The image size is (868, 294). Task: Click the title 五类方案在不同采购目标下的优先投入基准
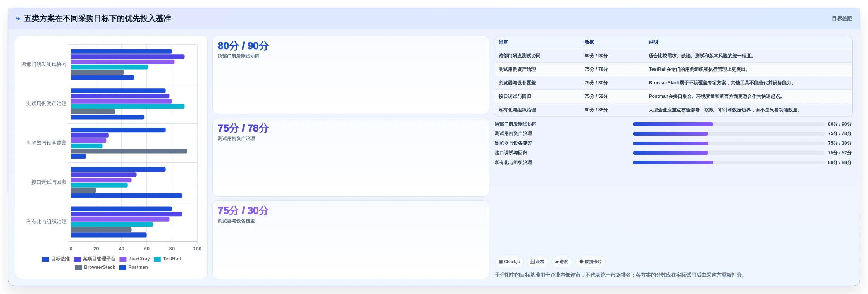98,19
